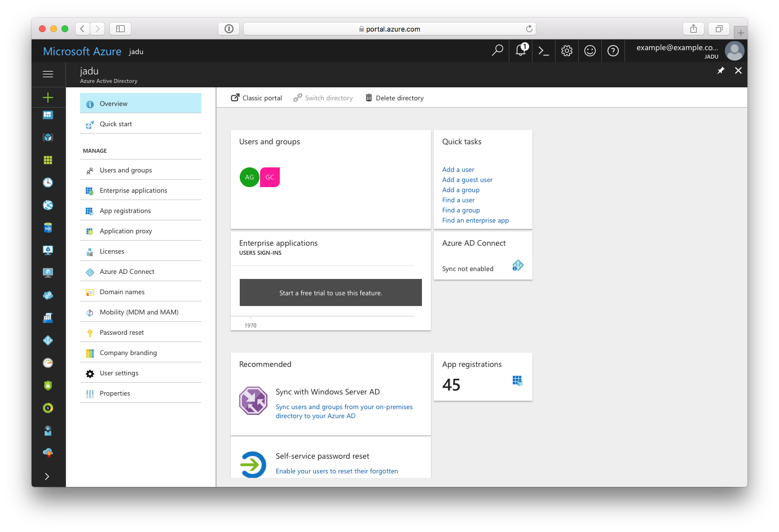
Task: Open Enterprise applications in the Manage menu
Action: pos(140,190)
